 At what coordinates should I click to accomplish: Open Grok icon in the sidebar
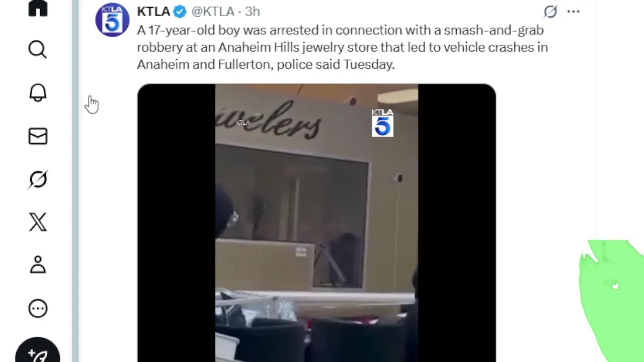[x=38, y=179]
